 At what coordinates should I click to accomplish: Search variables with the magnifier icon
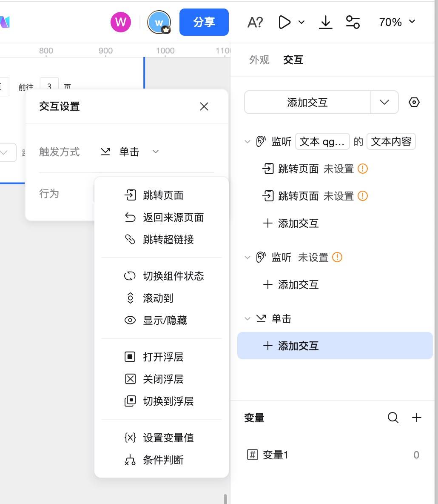393,418
